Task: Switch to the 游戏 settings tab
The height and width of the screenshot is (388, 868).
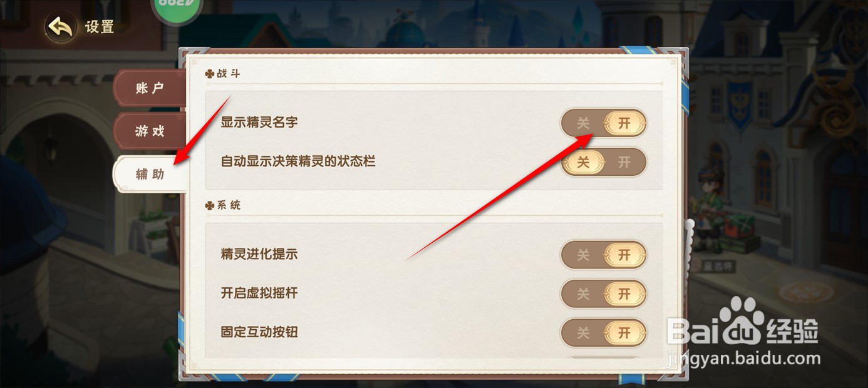Action: coord(150,131)
